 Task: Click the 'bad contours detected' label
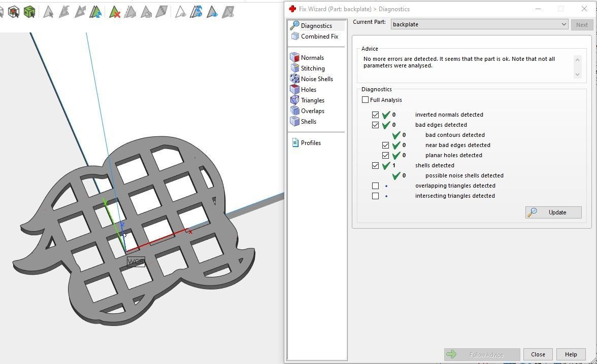[x=455, y=135]
